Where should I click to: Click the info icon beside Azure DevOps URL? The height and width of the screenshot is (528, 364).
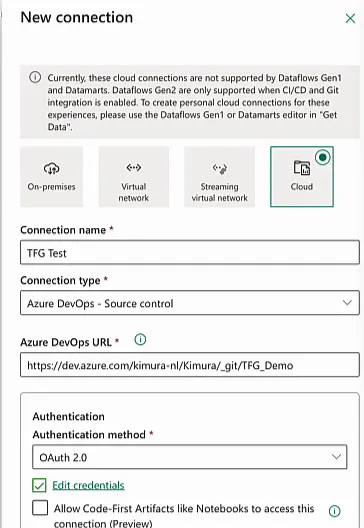(140, 339)
